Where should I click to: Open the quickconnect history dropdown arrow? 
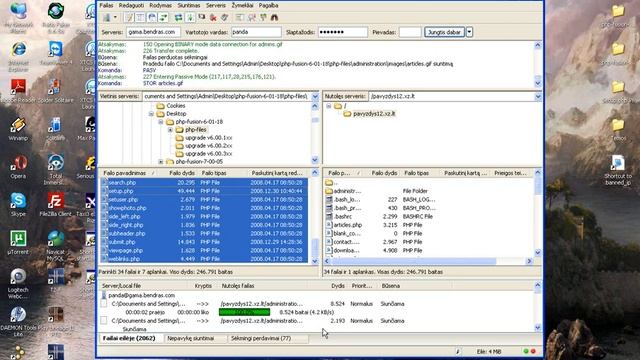coord(469,32)
